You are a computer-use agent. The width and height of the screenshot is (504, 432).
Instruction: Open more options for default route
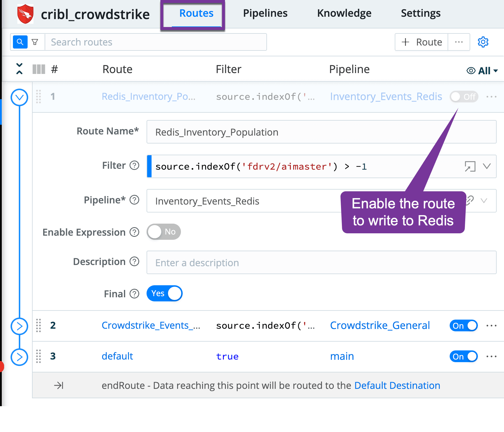pos(491,356)
